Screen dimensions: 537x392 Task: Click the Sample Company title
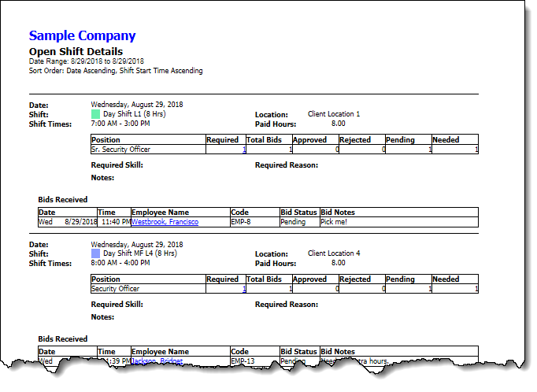(x=82, y=35)
